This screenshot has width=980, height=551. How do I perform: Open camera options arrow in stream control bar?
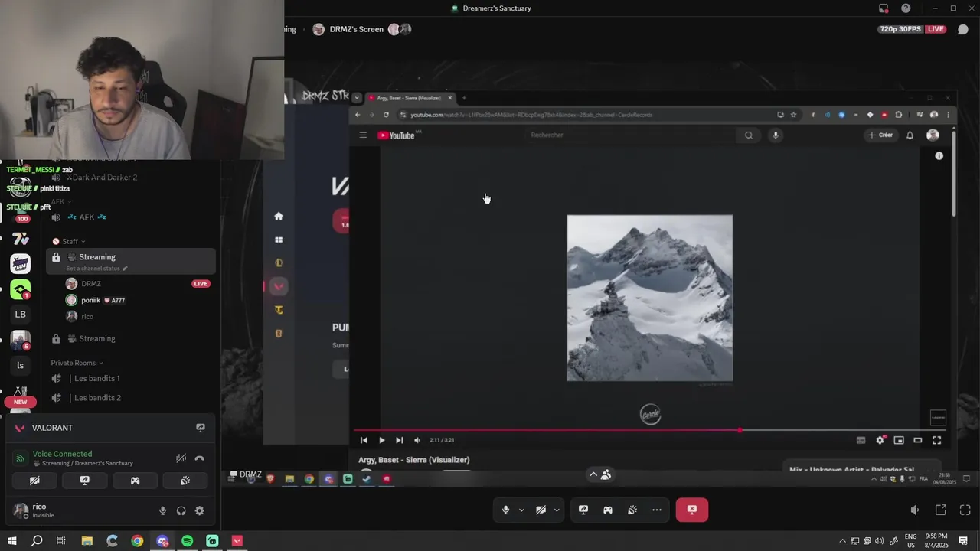point(557,510)
